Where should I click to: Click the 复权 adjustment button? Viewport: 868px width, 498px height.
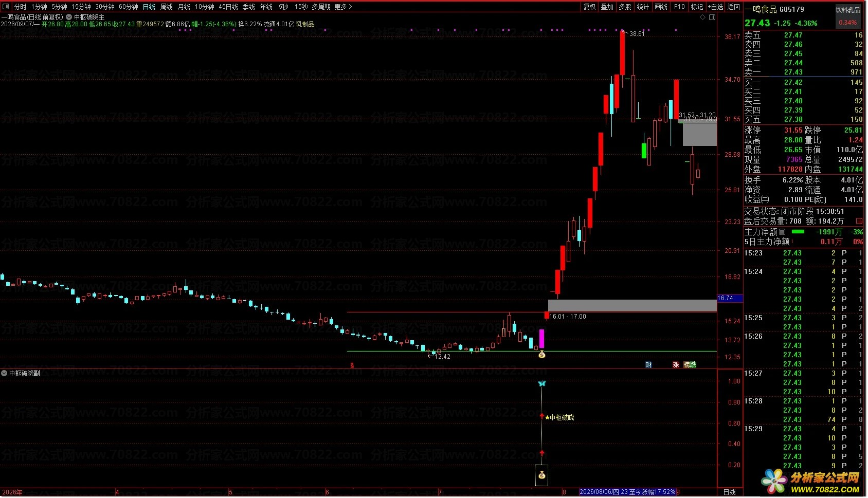(x=589, y=7)
